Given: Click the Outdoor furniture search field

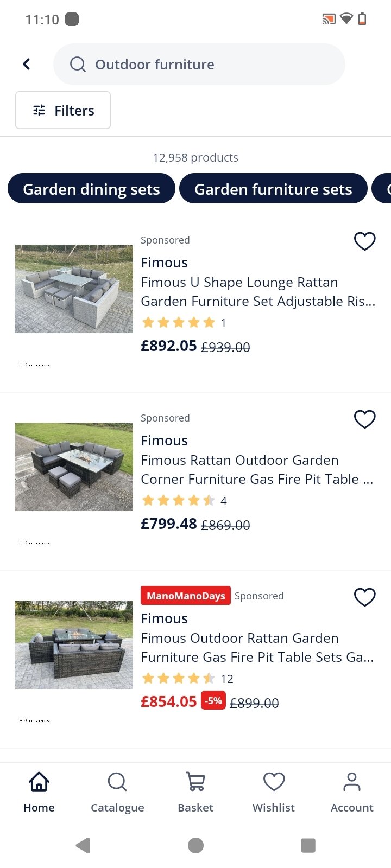Looking at the screenshot, I should point(206,65).
